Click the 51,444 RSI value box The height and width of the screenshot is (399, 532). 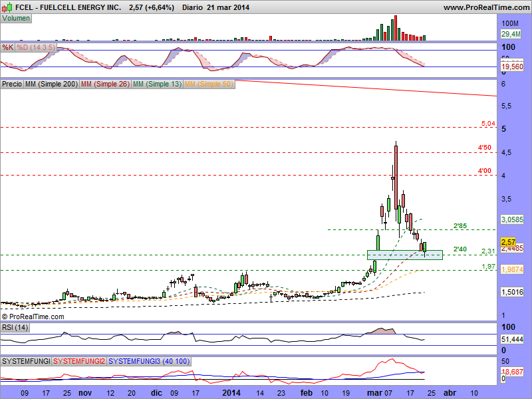tap(512, 339)
